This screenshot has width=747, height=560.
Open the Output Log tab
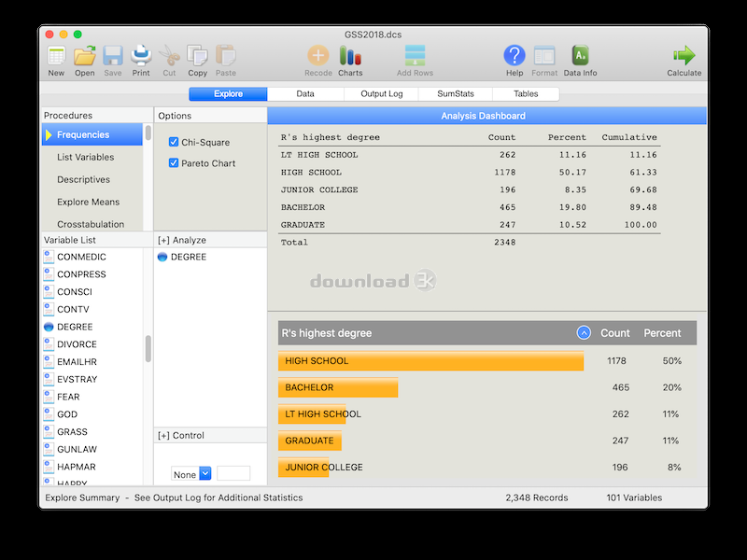click(x=382, y=94)
